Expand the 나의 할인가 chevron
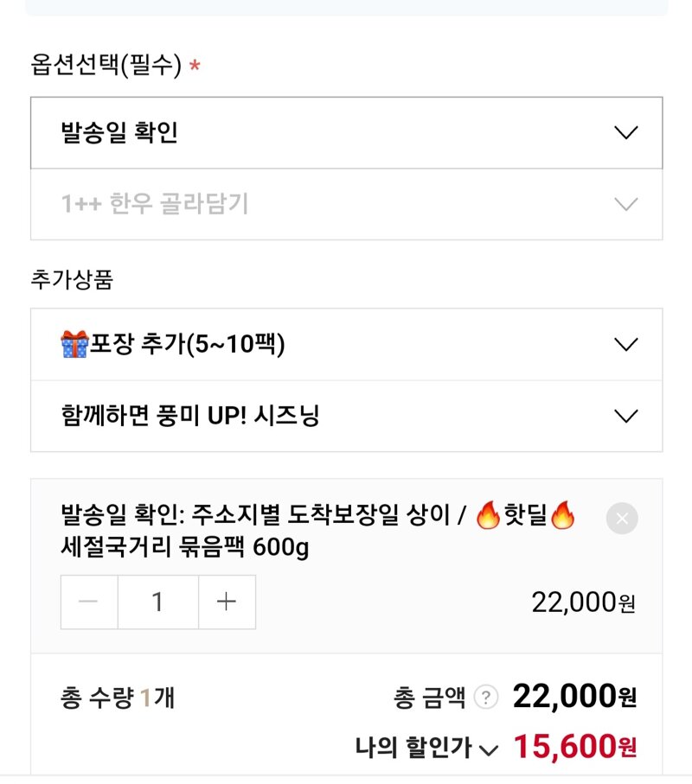The image size is (692, 784). click(489, 749)
